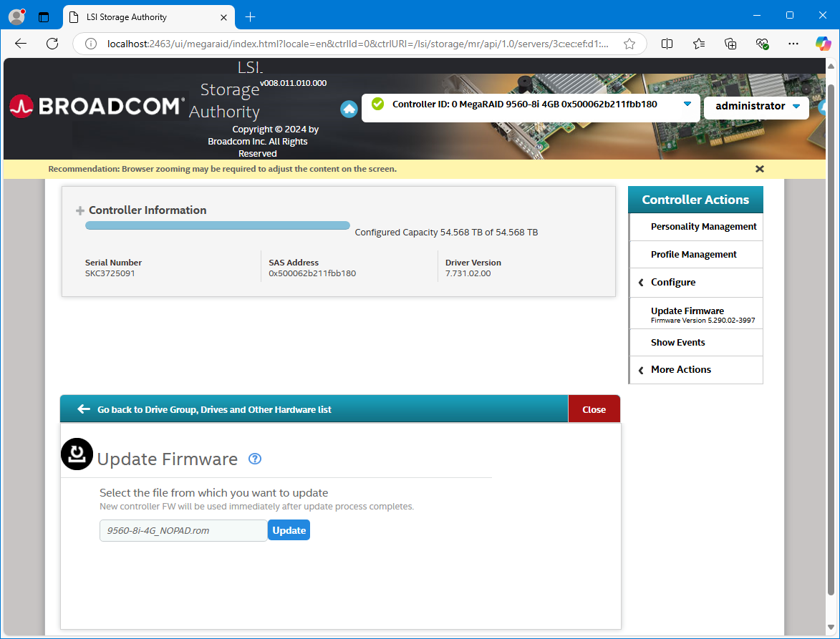Image resolution: width=840 pixels, height=639 pixels.
Task: Expand the Controller Information section
Action: click(79, 211)
